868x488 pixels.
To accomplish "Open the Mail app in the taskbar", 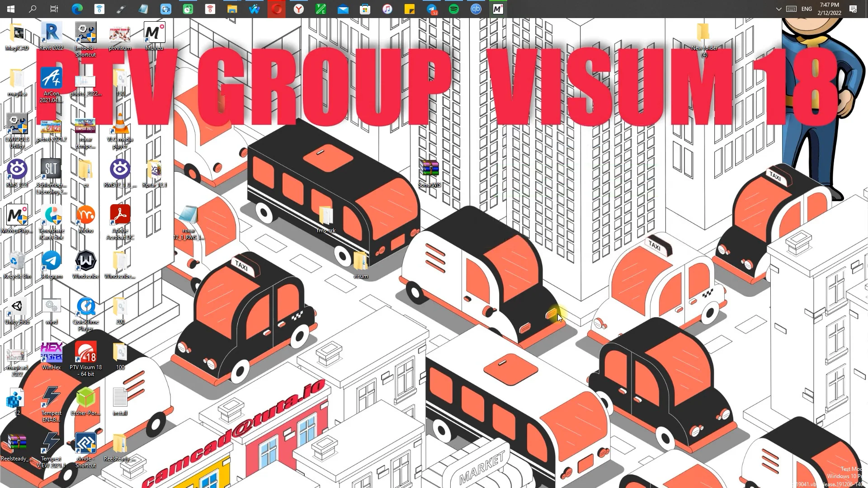I will (x=343, y=9).
